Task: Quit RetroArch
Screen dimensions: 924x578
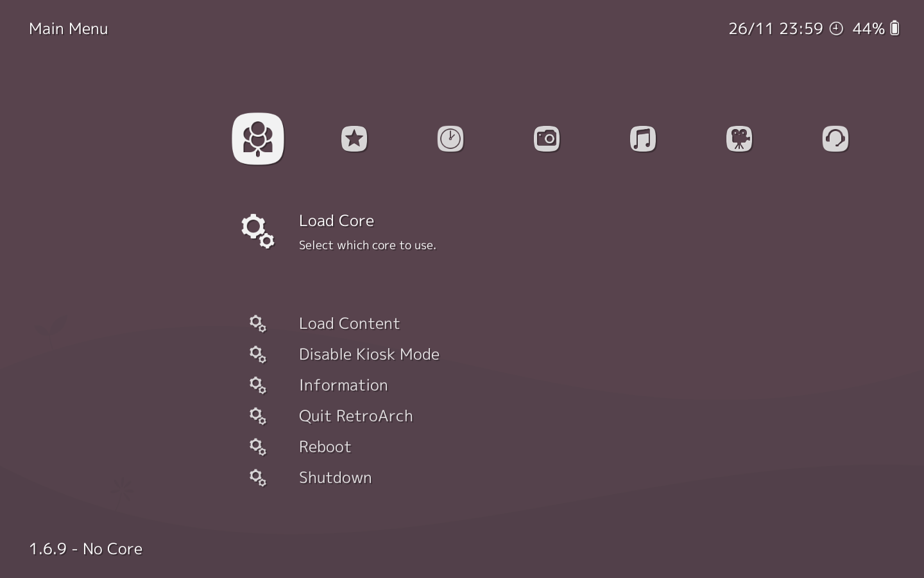Action: (355, 416)
